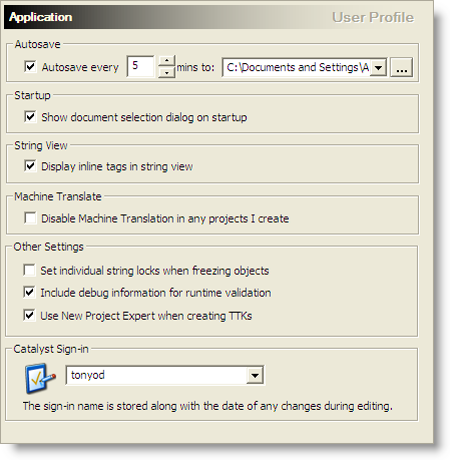The width and height of the screenshot is (450, 460).
Task: Increase autosave minutes with up arrow
Action: click(166, 61)
